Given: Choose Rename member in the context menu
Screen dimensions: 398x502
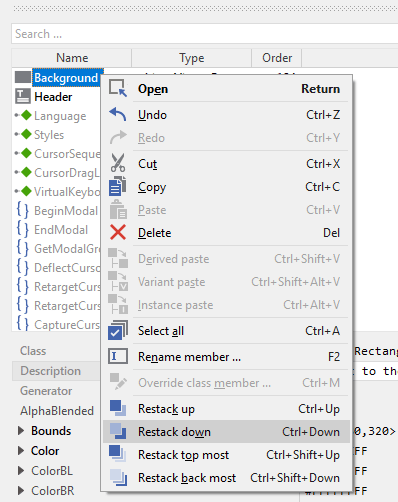Looking at the screenshot, I should pos(226,357).
